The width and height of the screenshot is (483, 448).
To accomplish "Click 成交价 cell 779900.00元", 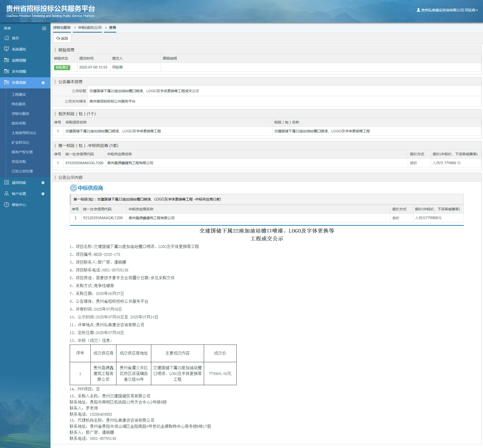I will pos(220,374).
